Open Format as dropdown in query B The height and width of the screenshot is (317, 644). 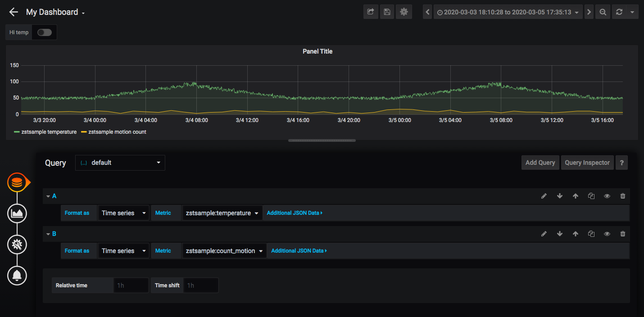point(123,251)
